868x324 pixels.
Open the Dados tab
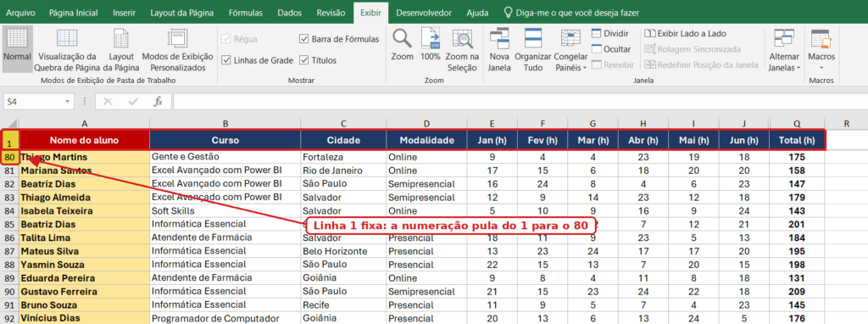(290, 12)
